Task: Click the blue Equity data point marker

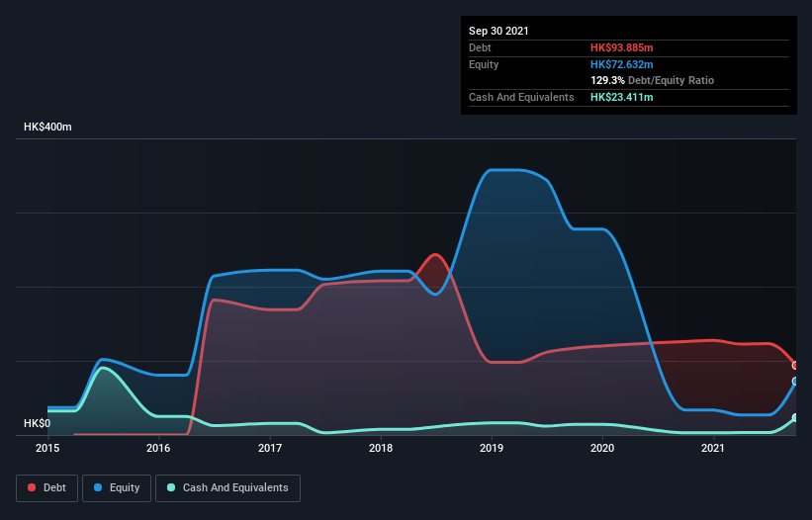Action: (795, 382)
